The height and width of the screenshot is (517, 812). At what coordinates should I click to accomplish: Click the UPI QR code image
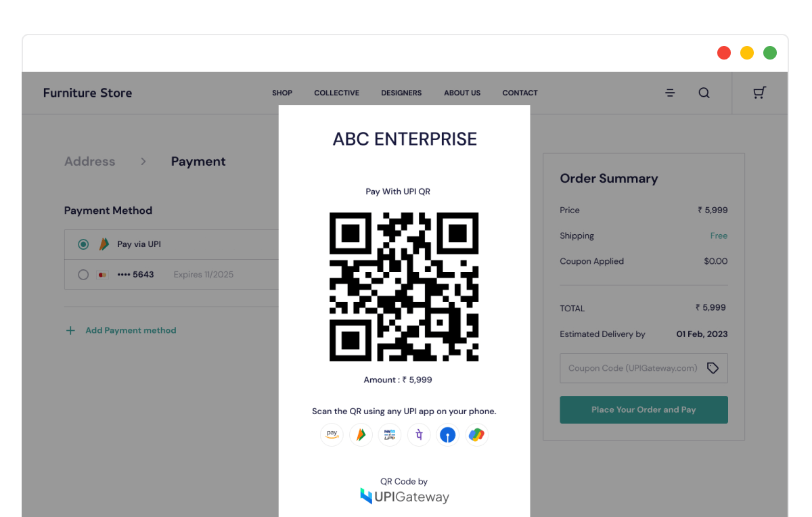tap(404, 287)
